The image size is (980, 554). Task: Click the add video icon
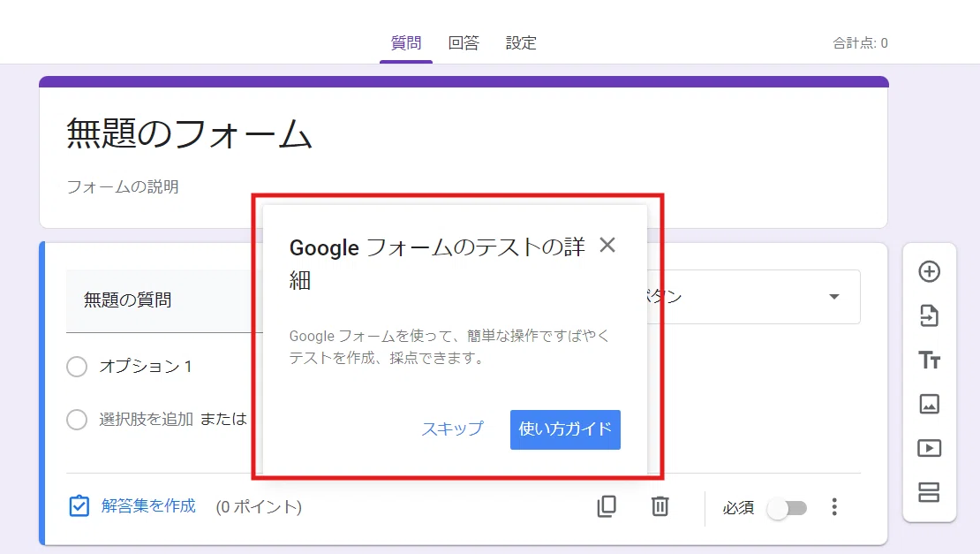tap(929, 448)
